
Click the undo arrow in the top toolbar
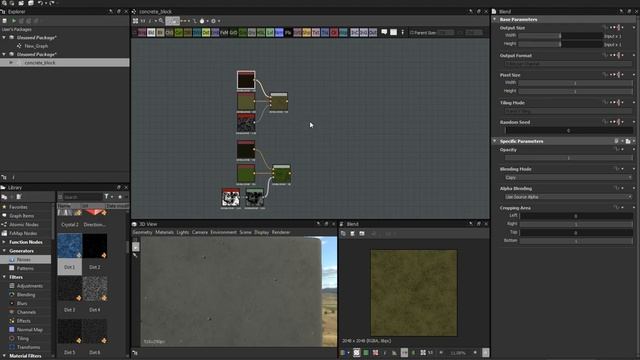pyautogui.click(x=40, y=3)
